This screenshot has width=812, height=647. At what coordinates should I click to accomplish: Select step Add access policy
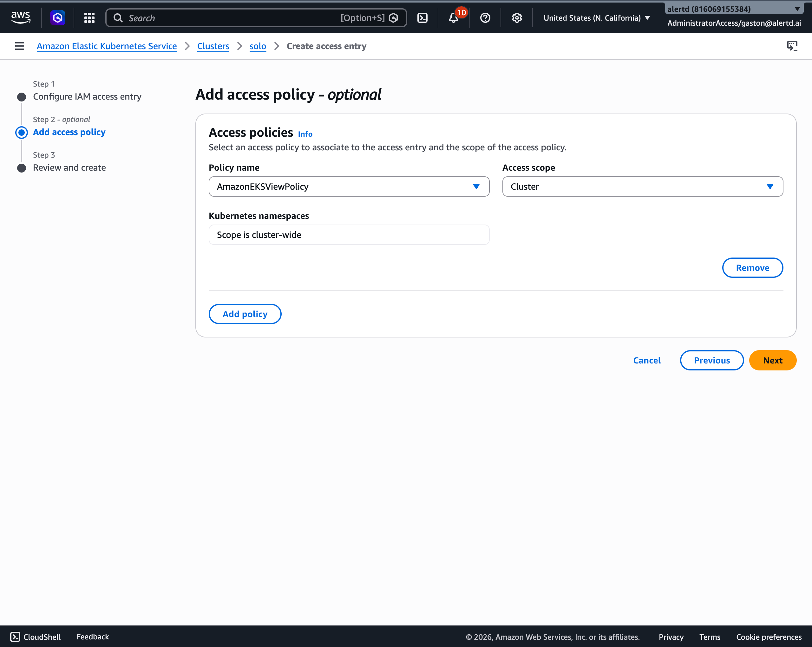pyautogui.click(x=69, y=132)
